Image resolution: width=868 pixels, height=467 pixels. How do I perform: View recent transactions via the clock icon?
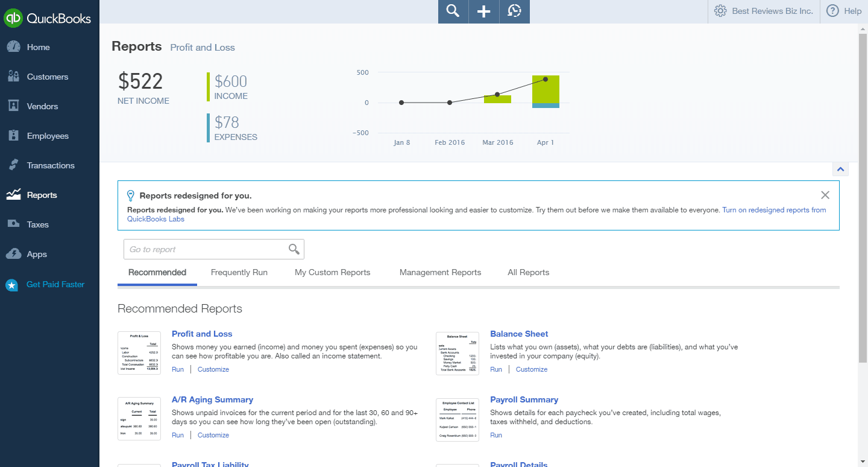[514, 11]
